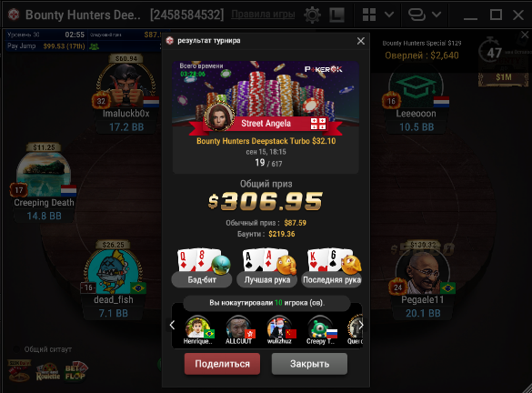
Task: Open the Roulette mini-game icon
Action: (47, 371)
